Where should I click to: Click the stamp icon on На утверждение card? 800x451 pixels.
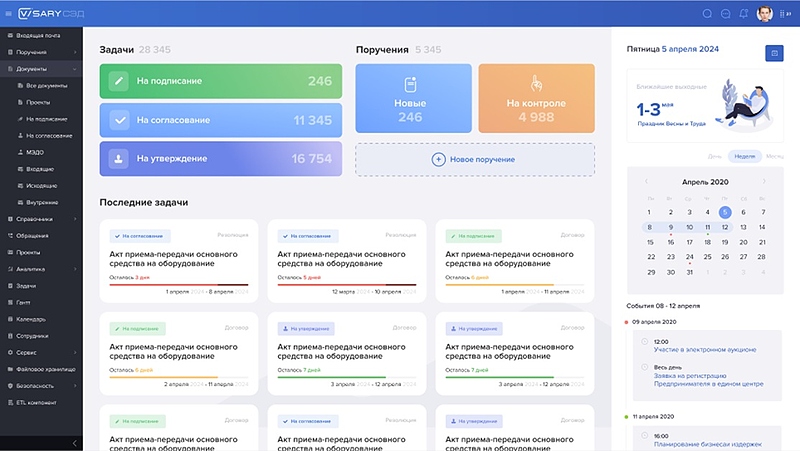pyautogui.click(x=119, y=158)
